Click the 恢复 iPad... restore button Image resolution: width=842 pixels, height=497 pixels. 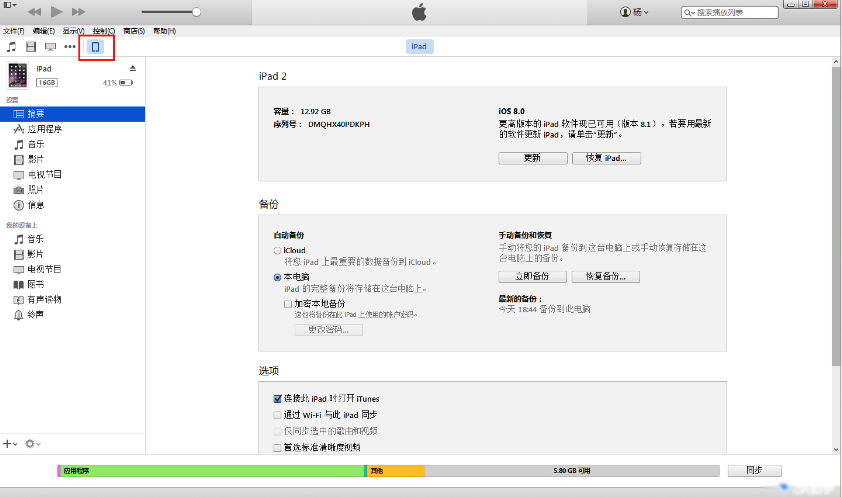tap(606, 158)
